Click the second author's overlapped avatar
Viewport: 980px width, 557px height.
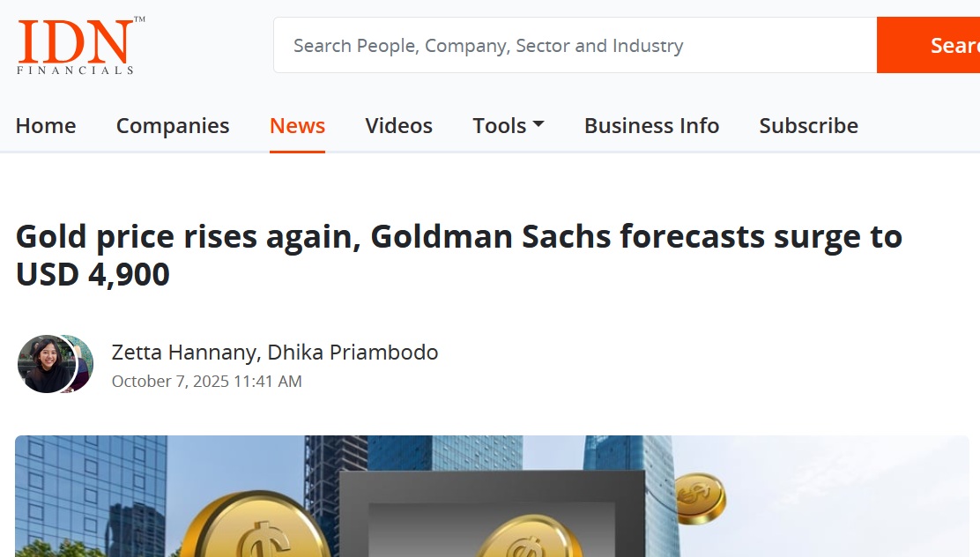point(84,364)
